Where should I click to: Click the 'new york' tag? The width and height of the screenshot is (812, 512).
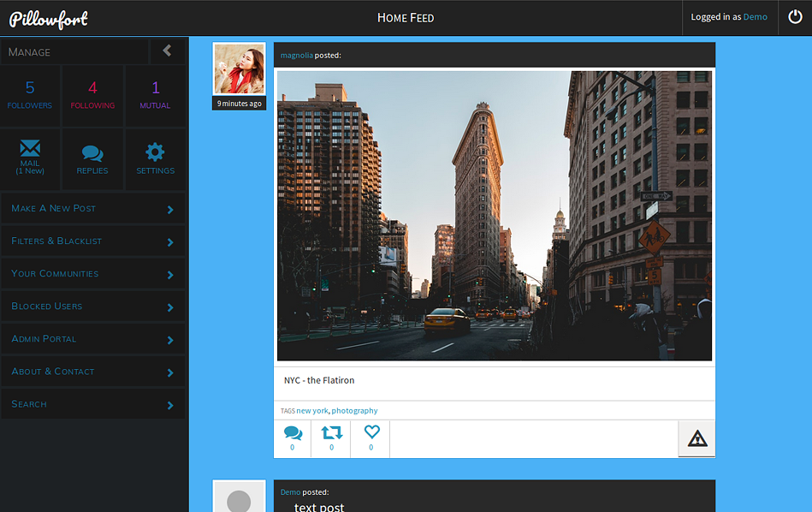click(311, 411)
